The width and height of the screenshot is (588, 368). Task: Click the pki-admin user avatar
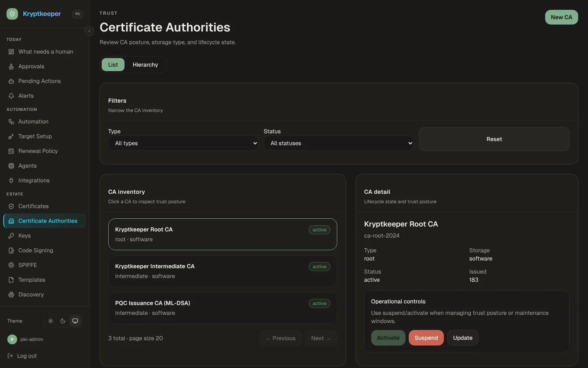12,339
